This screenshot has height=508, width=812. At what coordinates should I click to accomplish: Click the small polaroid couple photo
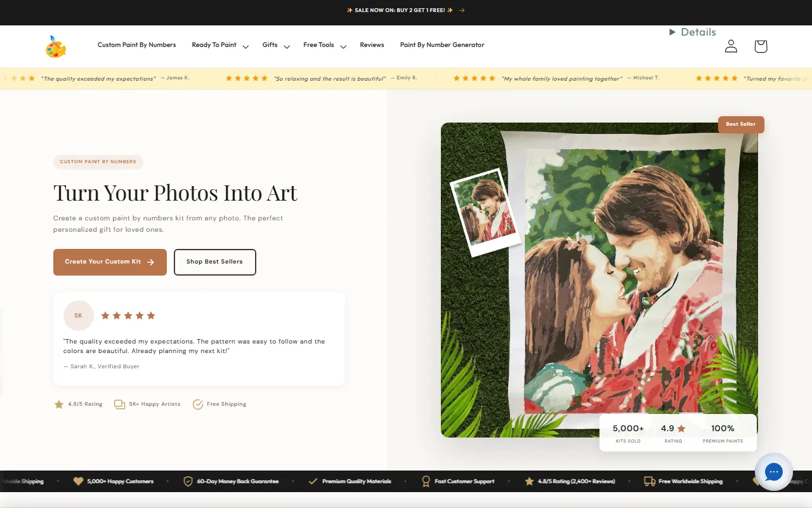(485, 213)
